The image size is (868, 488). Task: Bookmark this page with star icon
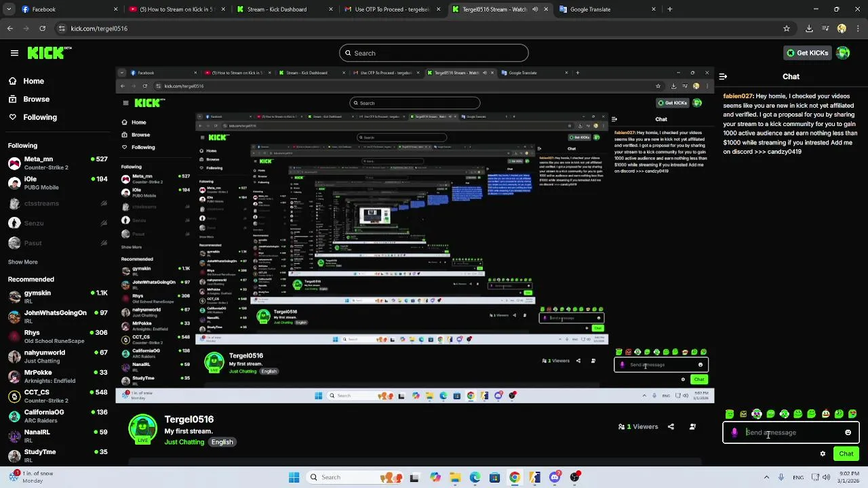pyautogui.click(x=786, y=28)
